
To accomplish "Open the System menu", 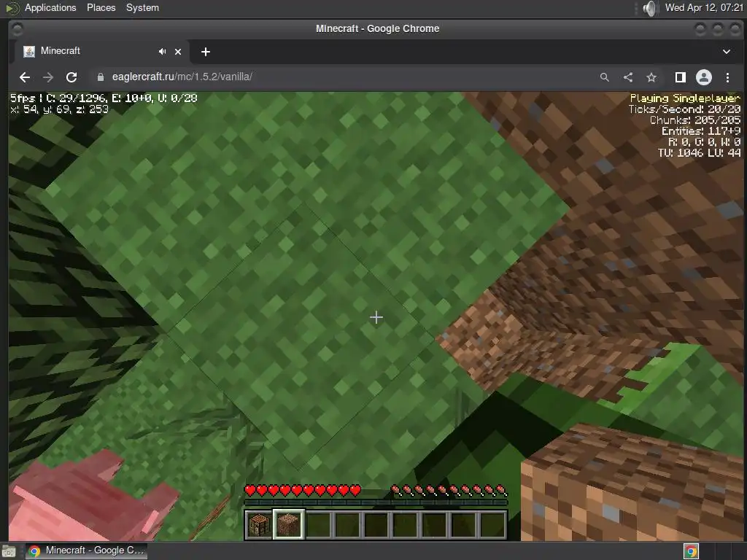I will 142,7.
